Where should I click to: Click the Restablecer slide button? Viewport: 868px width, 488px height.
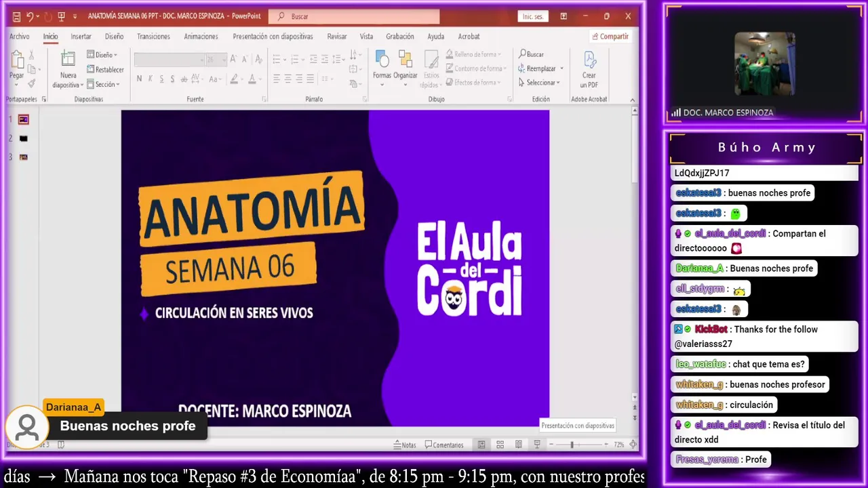[x=105, y=70]
